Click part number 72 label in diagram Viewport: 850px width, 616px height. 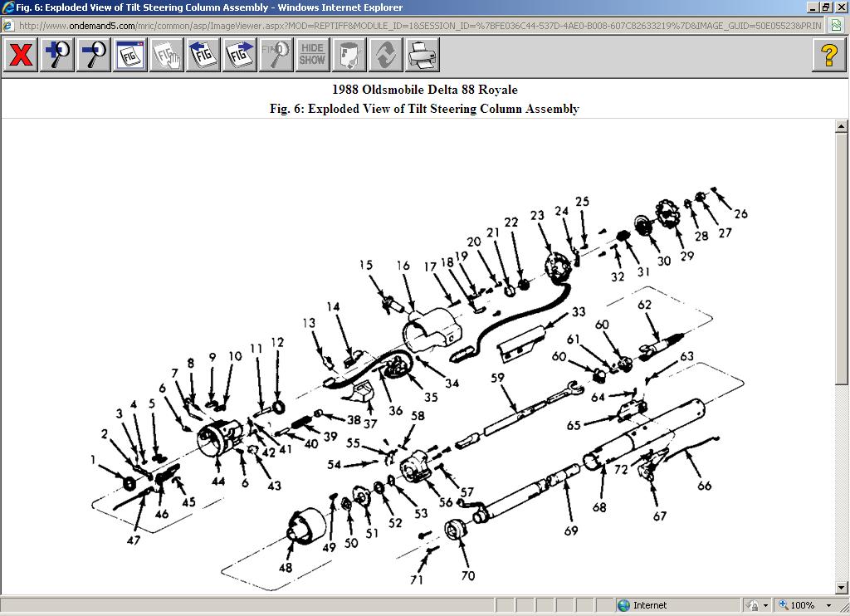[x=621, y=468]
